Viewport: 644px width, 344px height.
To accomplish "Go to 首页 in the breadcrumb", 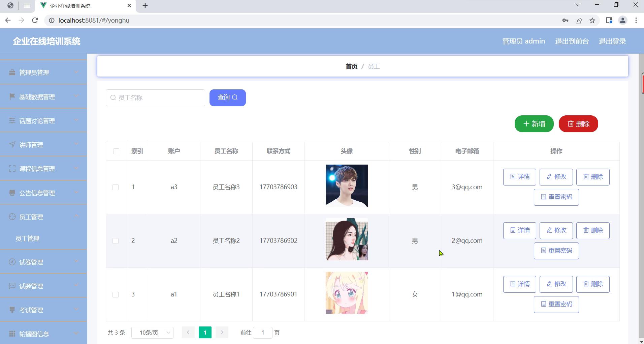I will point(352,66).
